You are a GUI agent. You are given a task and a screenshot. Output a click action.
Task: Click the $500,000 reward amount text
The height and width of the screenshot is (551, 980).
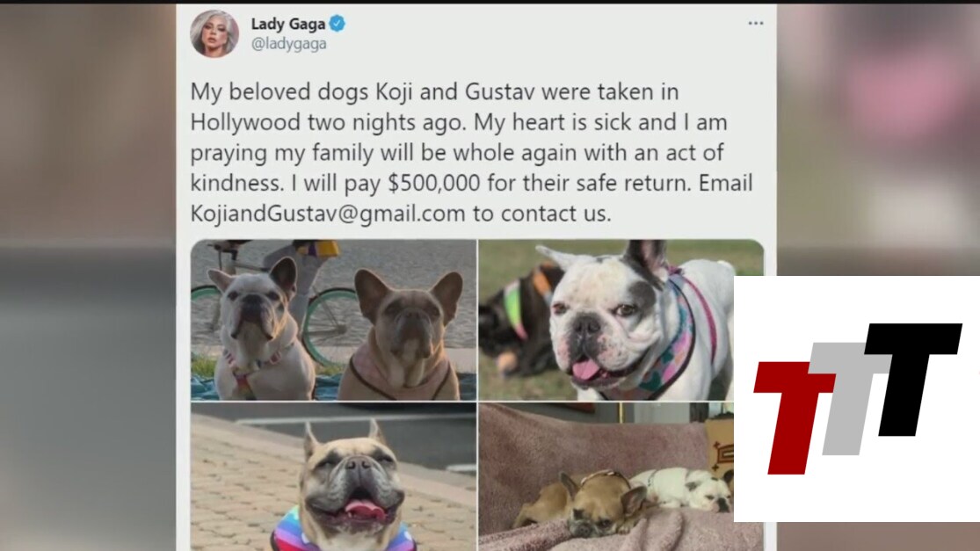(434, 183)
